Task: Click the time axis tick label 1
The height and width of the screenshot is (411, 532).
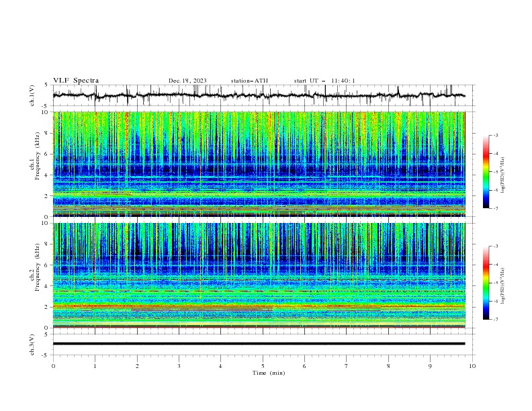Action: [95, 366]
